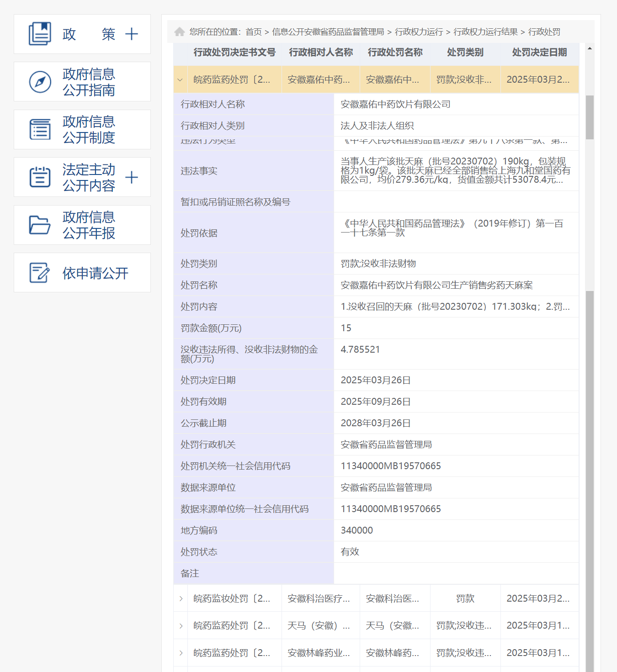Click the 法人及非法人组织 value
Viewport: 617px width, 672px height.
(x=378, y=126)
